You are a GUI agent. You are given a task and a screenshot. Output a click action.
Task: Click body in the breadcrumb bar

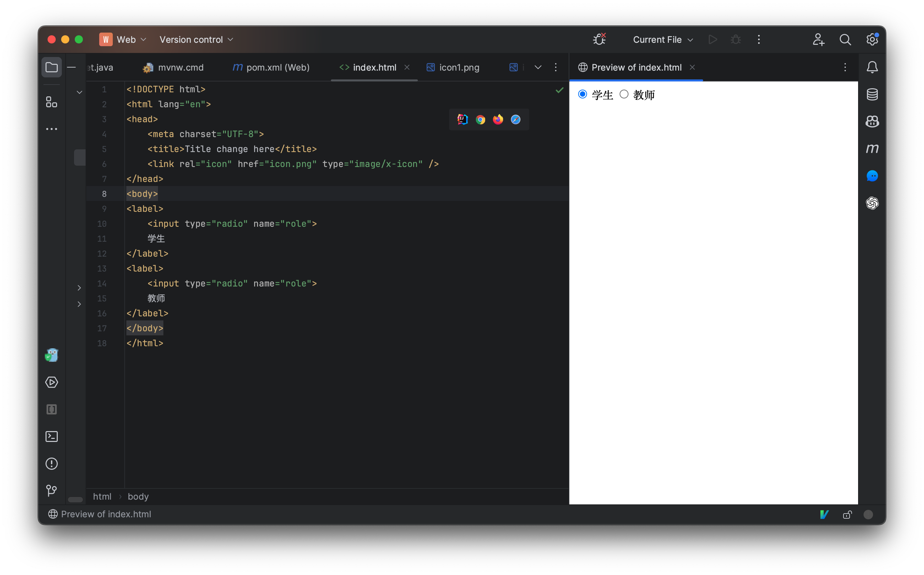coord(138,496)
